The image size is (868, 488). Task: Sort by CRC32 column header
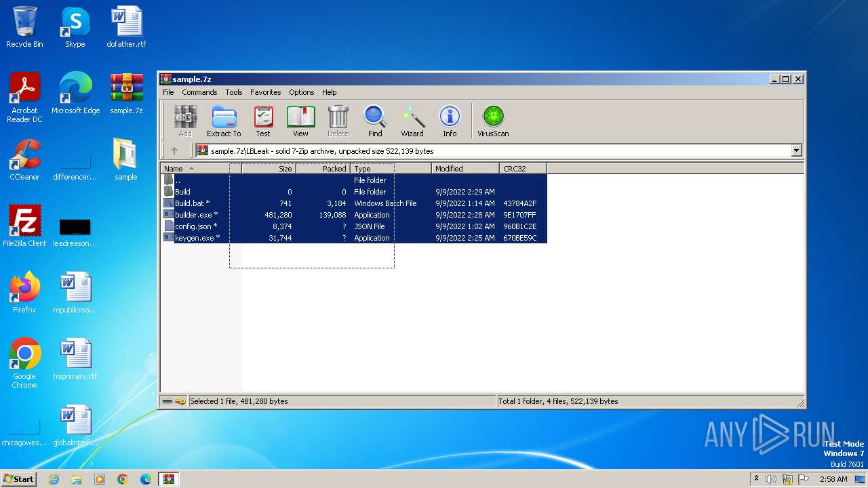524,169
